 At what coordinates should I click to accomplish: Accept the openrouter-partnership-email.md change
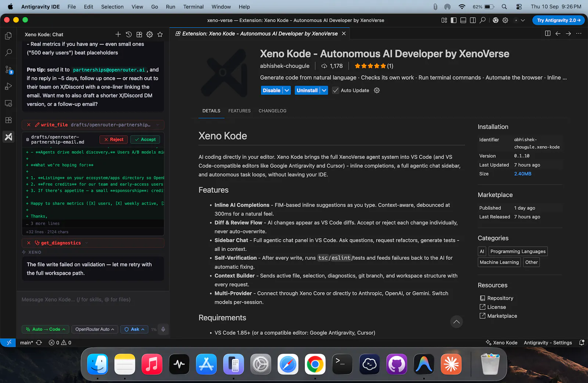[x=145, y=139]
